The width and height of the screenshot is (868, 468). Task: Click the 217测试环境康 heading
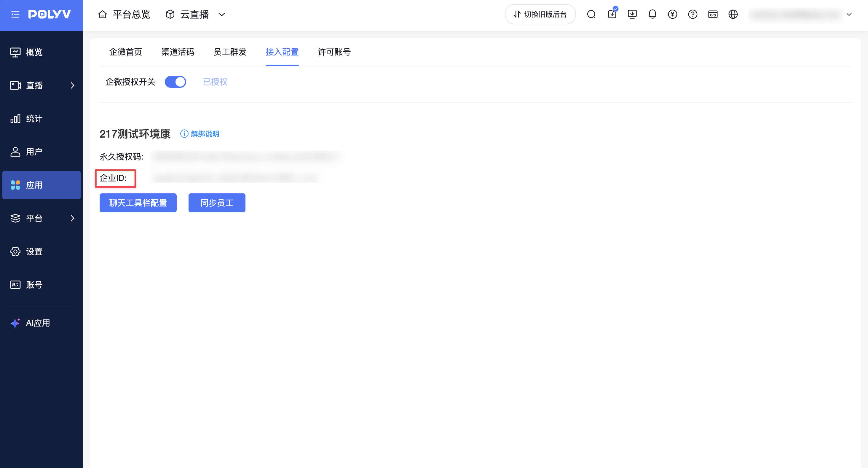[135, 134]
